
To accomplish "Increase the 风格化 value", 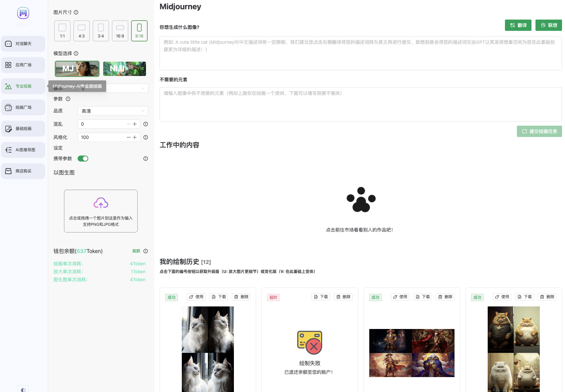I will click(x=135, y=137).
